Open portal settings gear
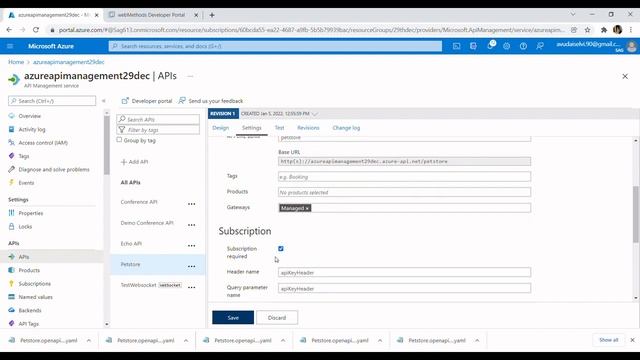Image resolution: width=640 pixels, height=360 pixels. (507, 46)
